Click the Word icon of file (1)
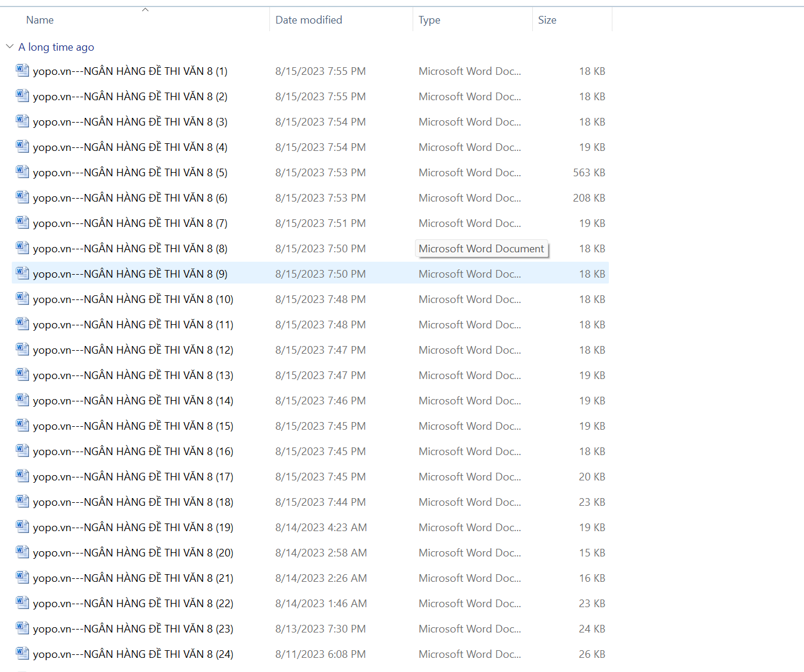Screen dimensions: 804x672 pyautogui.click(x=22, y=71)
